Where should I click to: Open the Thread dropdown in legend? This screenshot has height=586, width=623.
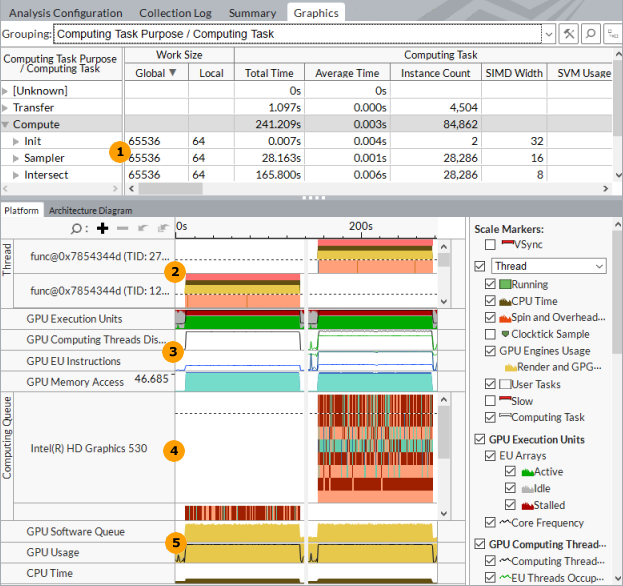599,266
